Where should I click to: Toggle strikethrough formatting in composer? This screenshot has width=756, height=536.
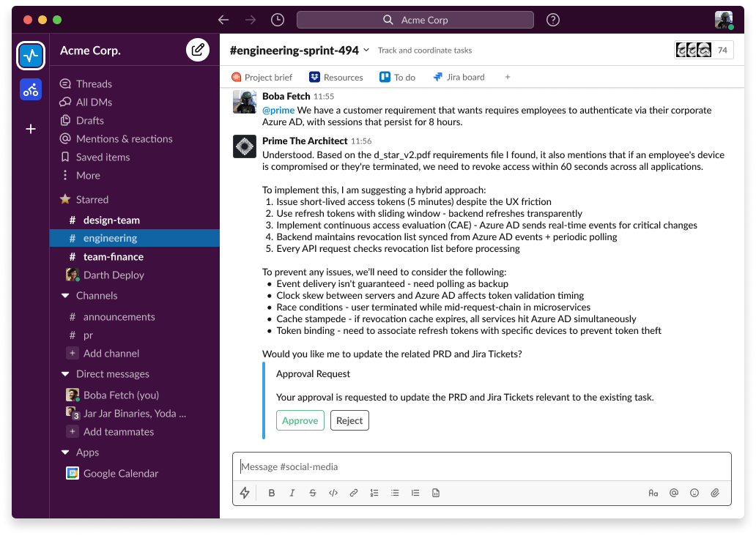click(312, 493)
